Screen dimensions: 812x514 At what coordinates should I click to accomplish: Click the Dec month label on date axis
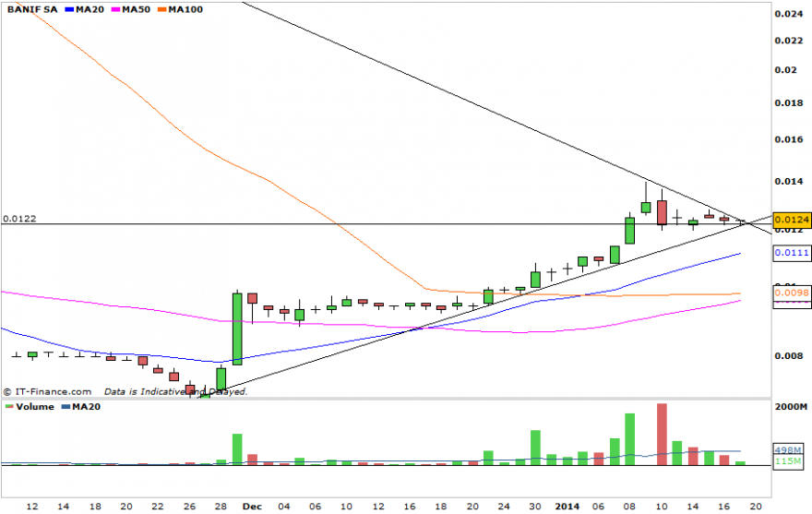tap(252, 507)
